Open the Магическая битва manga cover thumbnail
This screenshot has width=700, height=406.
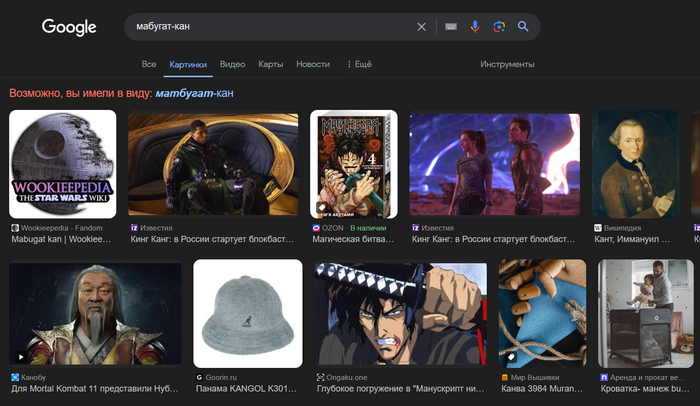click(x=354, y=163)
